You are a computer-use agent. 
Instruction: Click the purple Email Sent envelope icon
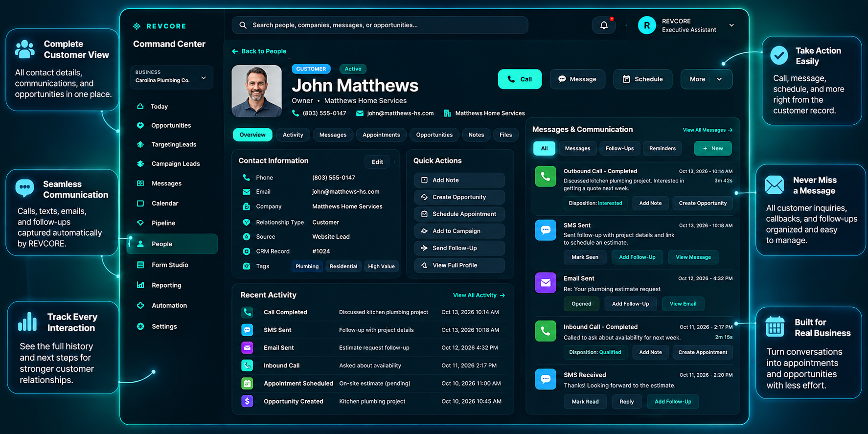546,283
